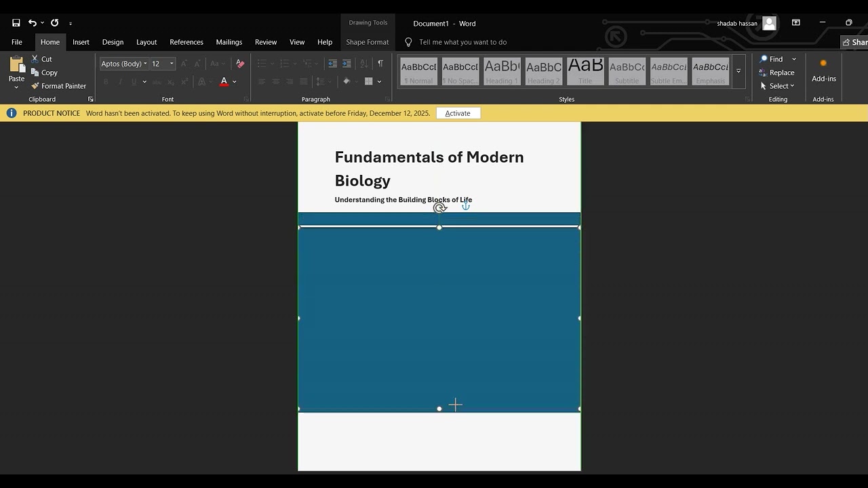Click the Activate button in the notice
This screenshot has width=868, height=488.
pyautogui.click(x=458, y=113)
